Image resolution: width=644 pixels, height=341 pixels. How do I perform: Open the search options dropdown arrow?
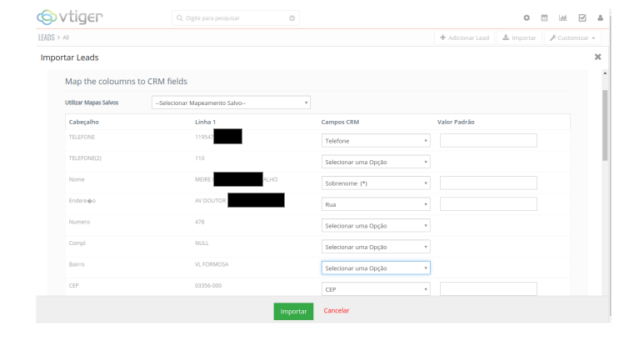point(292,18)
